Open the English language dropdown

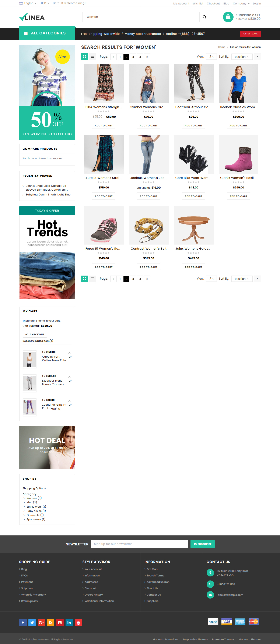point(28,3)
